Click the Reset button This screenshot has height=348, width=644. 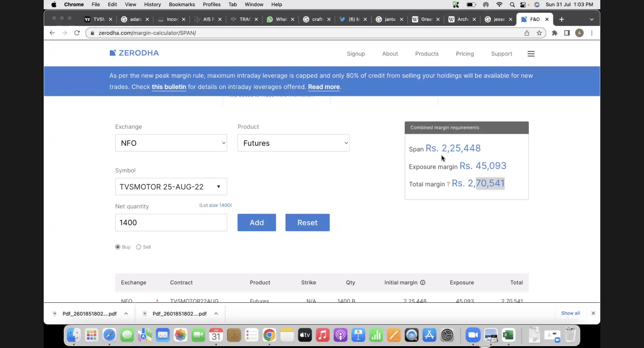[x=307, y=223]
